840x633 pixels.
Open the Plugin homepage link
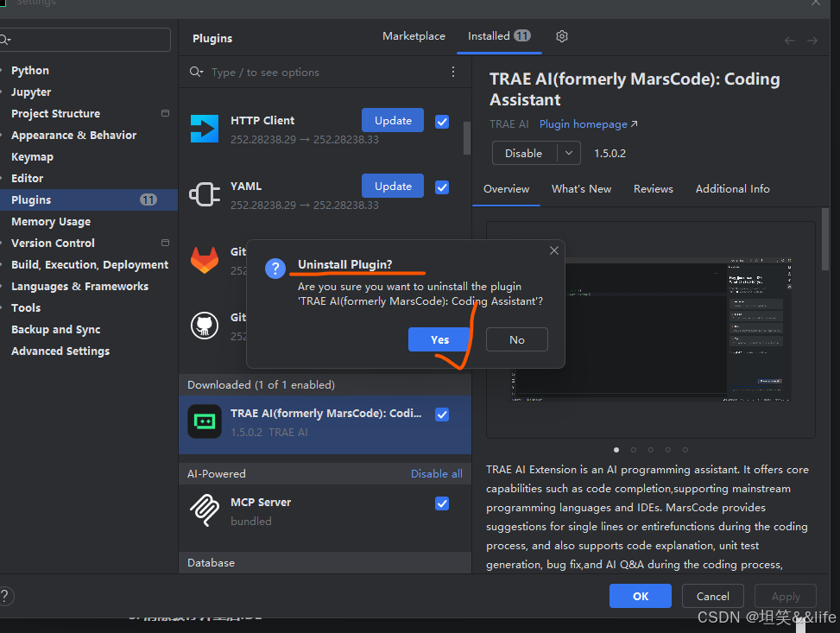(x=588, y=123)
